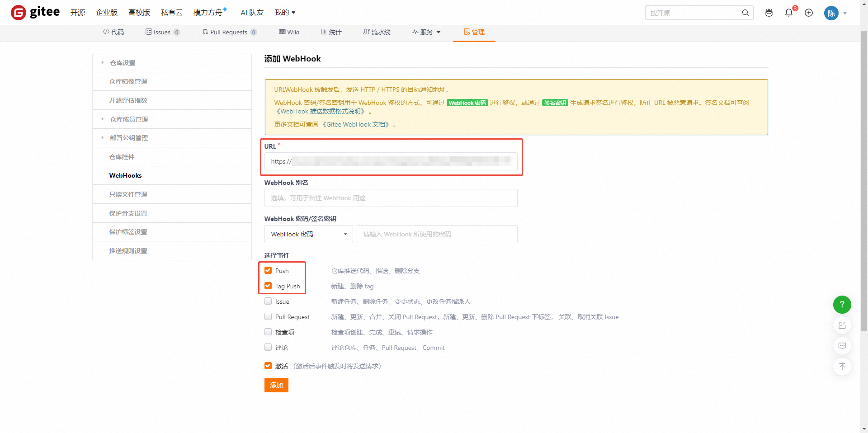Click the orange 添加 button
868x433 pixels.
tap(276, 385)
